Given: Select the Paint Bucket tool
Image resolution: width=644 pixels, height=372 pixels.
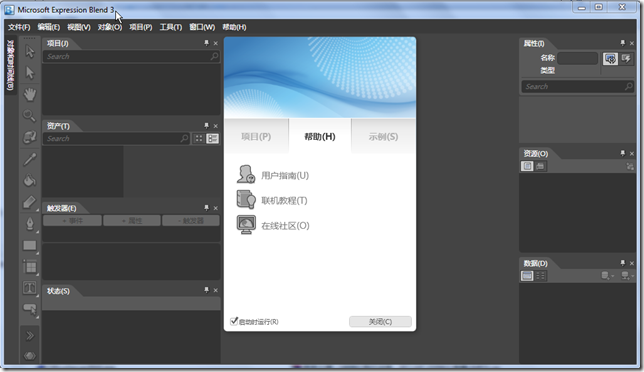Looking at the screenshot, I should [30, 180].
